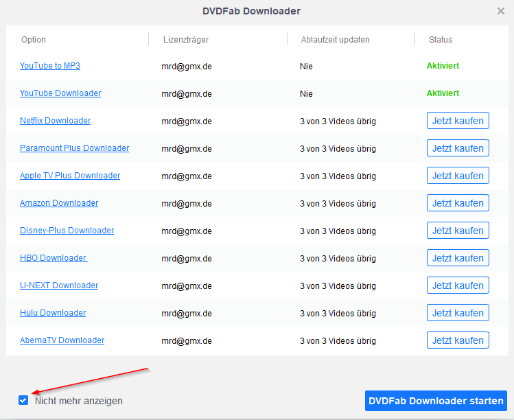Open the HBO Downloader link

click(x=54, y=258)
